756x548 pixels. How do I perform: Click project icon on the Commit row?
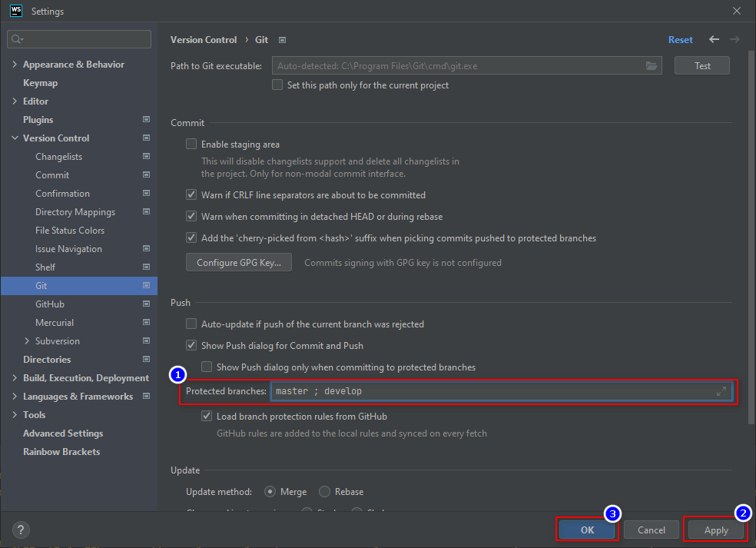pos(147,174)
